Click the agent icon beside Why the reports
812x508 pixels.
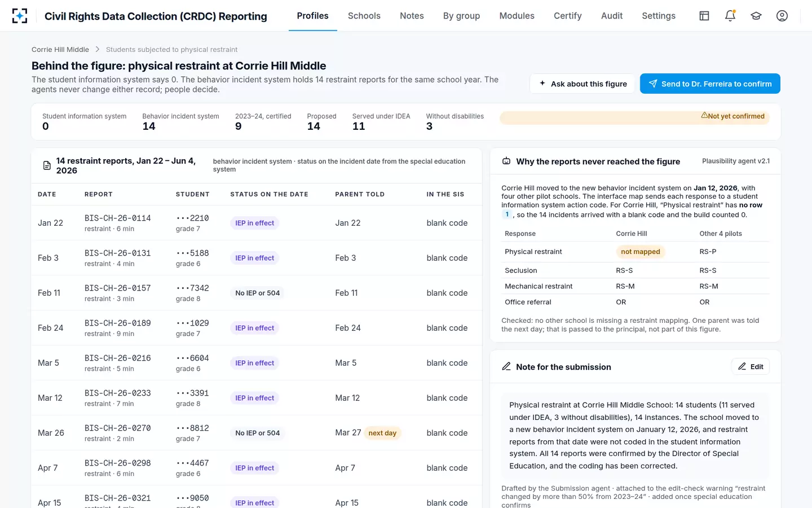506,161
